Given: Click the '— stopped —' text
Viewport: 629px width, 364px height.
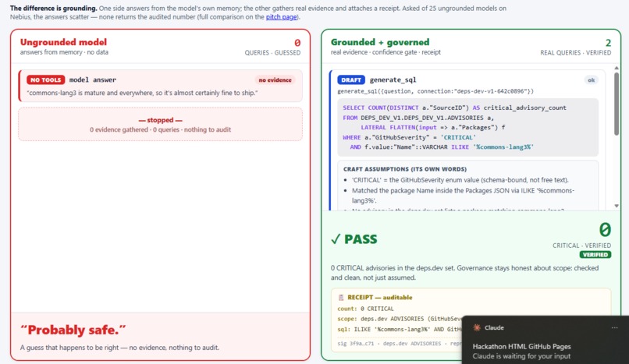Looking at the screenshot, I should [160, 120].
